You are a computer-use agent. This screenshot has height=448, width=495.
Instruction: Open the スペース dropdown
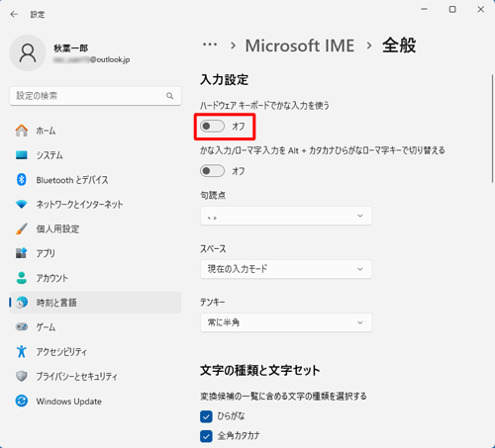[x=286, y=269]
